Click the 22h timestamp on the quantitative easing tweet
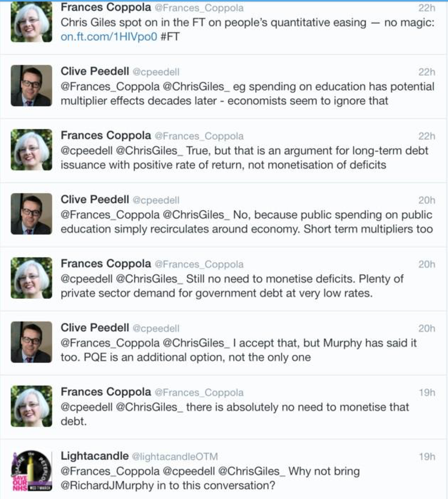Screen dimensions: 448x499 pos(427,8)
